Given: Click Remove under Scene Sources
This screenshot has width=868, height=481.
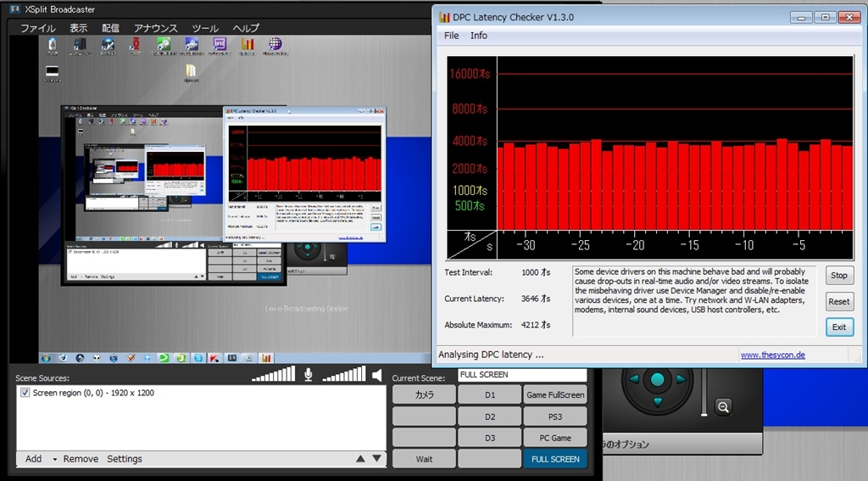Looking at the screenshot, I should pyautogui.click(x=81, y=459).
